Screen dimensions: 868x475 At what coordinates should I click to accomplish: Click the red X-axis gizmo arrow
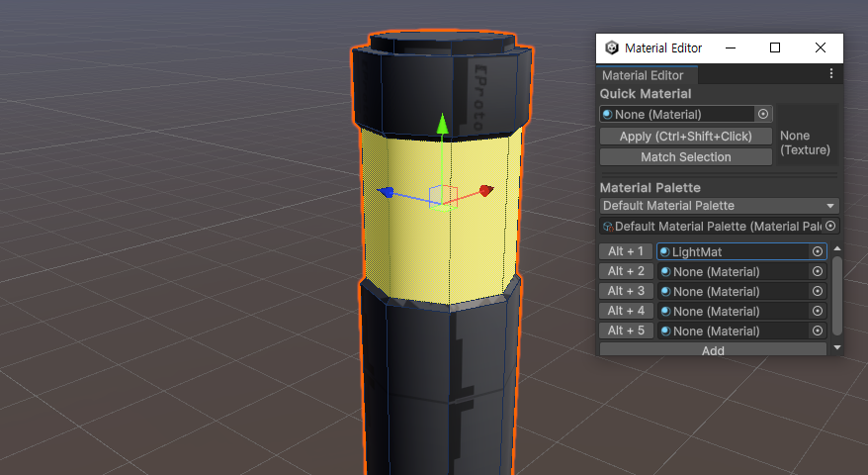(x=484, y=190)
